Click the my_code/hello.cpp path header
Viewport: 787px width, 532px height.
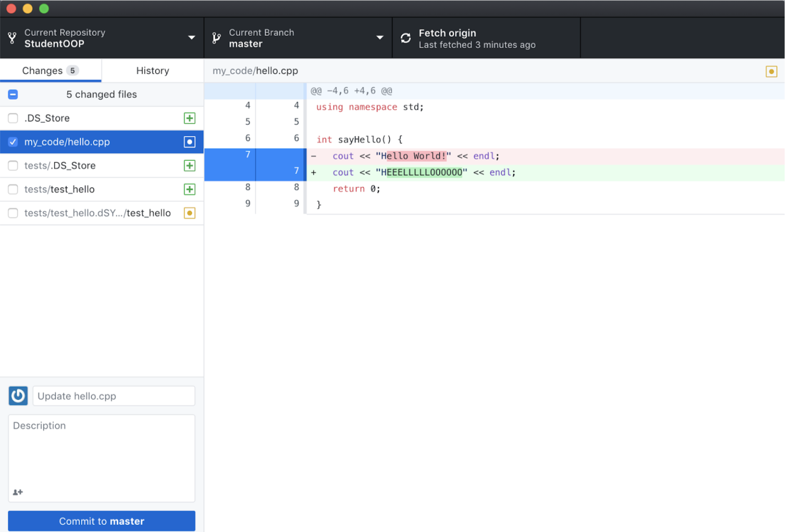pos(255,71)
